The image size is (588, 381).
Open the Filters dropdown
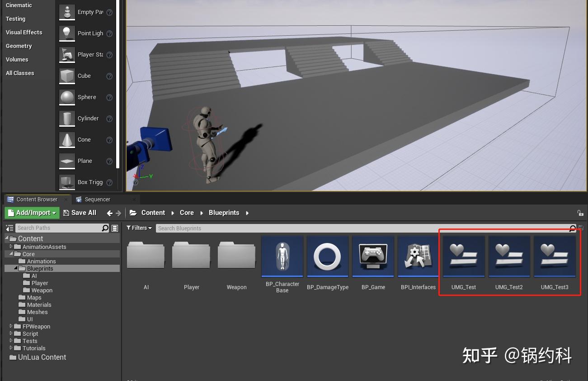click(139, 228)
